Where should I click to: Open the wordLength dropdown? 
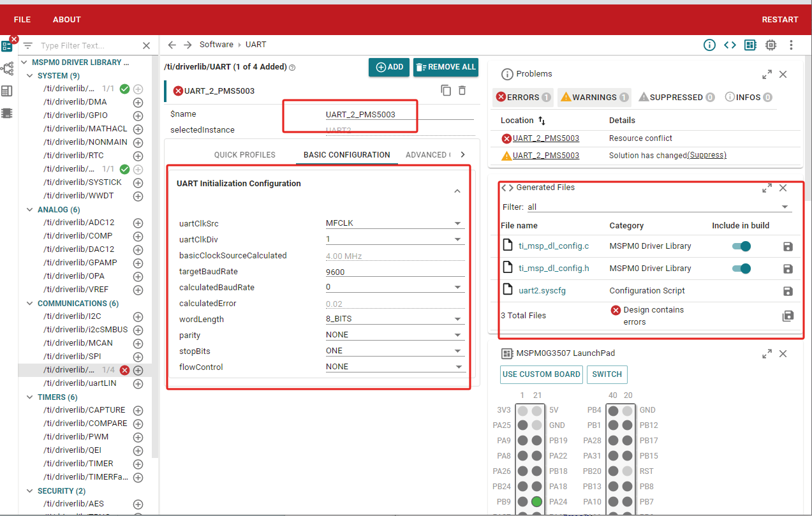[x=395, y=319]
